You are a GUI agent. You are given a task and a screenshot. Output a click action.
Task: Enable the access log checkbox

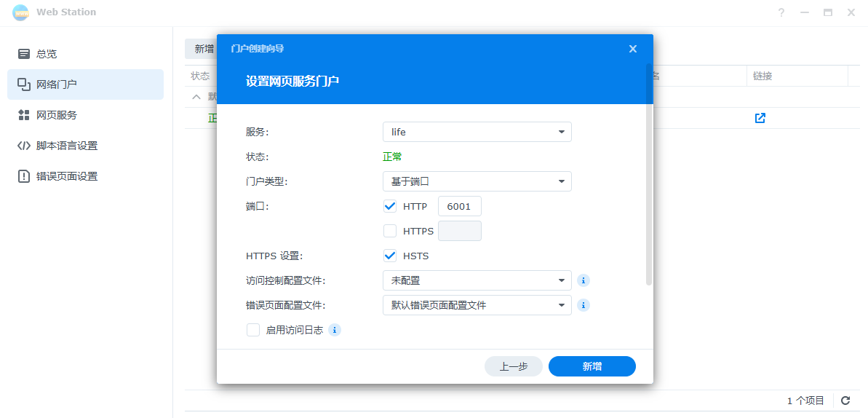point(253,330)
